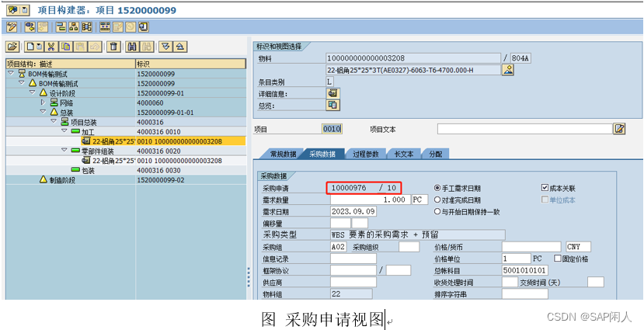Open the 过程参数 tab
Screen dimensions: 644x330
pos(365,154)
